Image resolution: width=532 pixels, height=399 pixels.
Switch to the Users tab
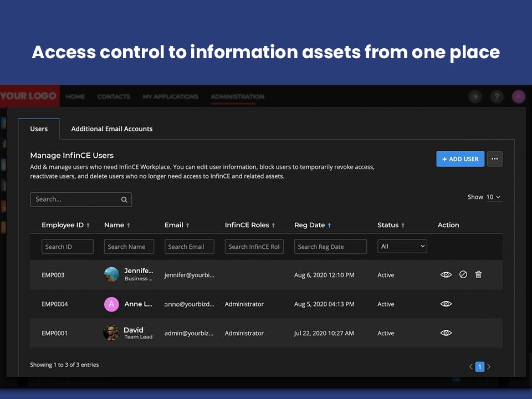(x=39, y=129)
